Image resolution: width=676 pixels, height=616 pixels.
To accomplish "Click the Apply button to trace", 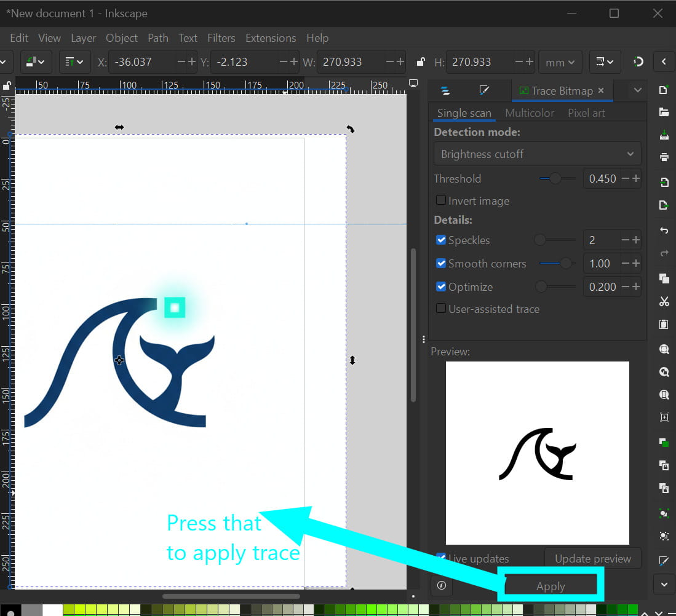I will coord(551,586).
